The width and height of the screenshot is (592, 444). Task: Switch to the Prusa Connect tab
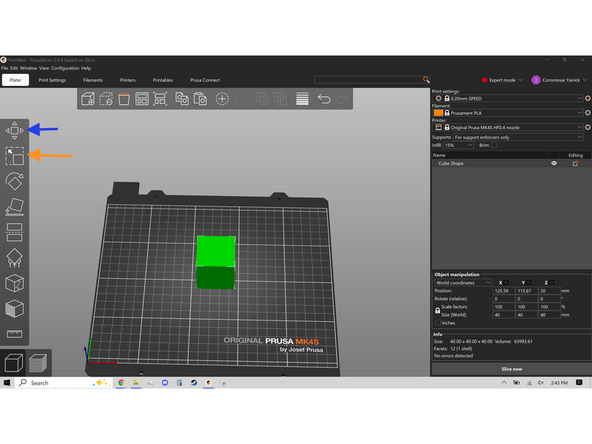coord(205,80)
